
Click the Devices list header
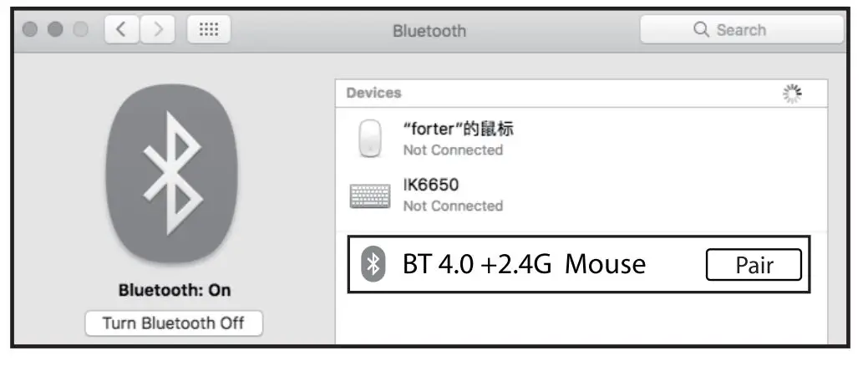pyautogui.click(x=374, y=94)
